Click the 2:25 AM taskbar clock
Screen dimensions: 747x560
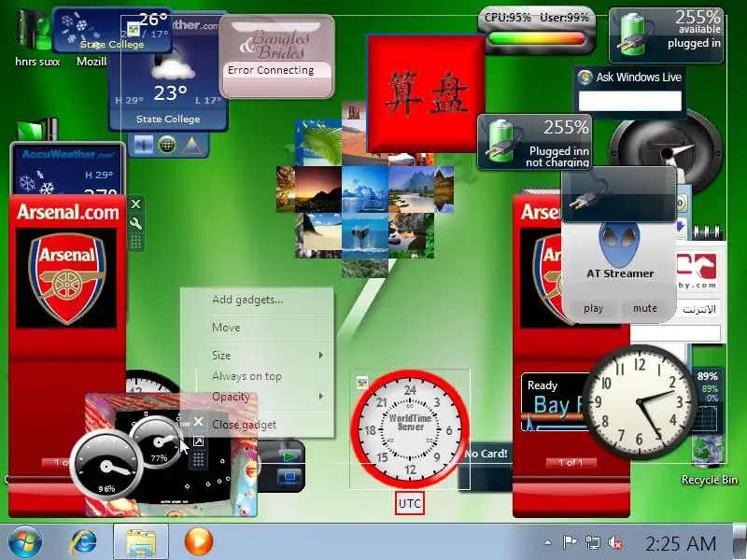(x=681, y=543)
